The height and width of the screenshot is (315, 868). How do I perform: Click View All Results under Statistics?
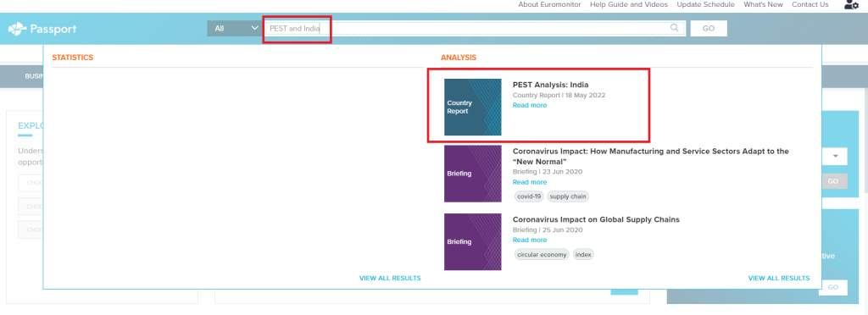point(390,278)
